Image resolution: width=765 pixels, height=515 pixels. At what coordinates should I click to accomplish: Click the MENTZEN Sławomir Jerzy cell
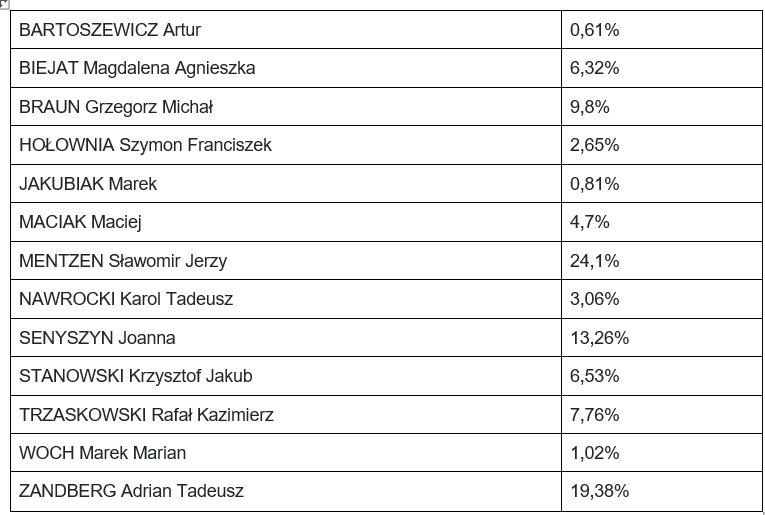pos(286,260)
